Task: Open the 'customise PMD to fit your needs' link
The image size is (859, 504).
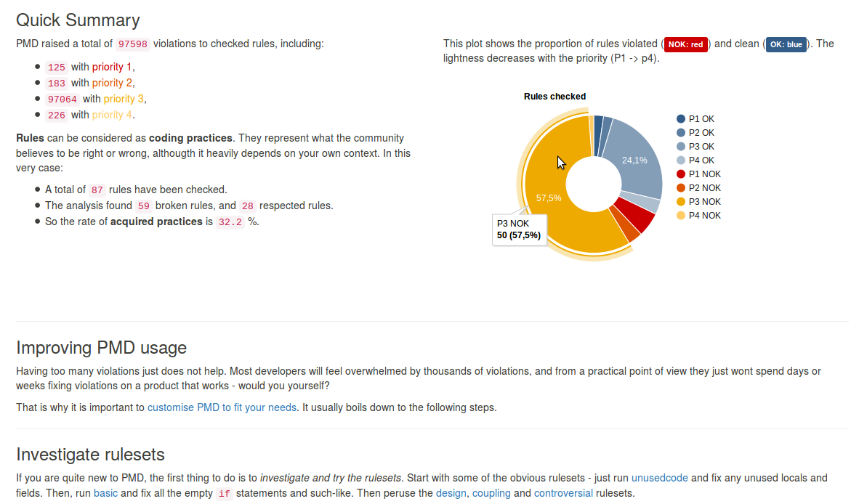Action: point(222,407)
